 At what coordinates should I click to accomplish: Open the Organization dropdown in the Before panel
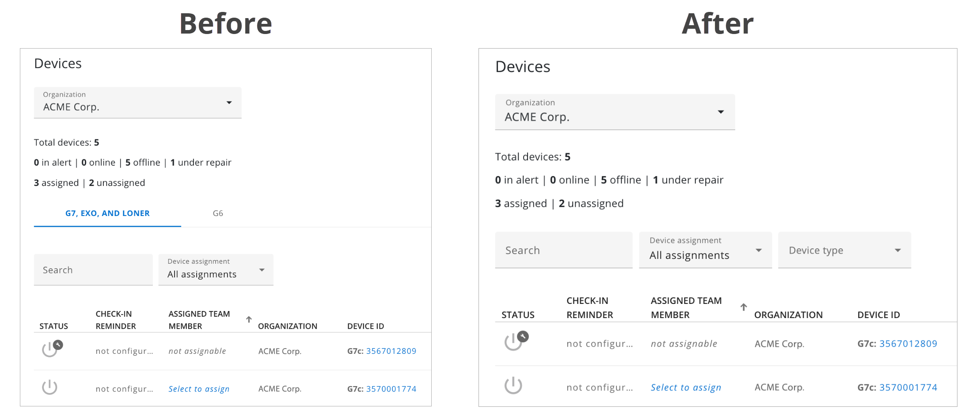click(137, 102)
